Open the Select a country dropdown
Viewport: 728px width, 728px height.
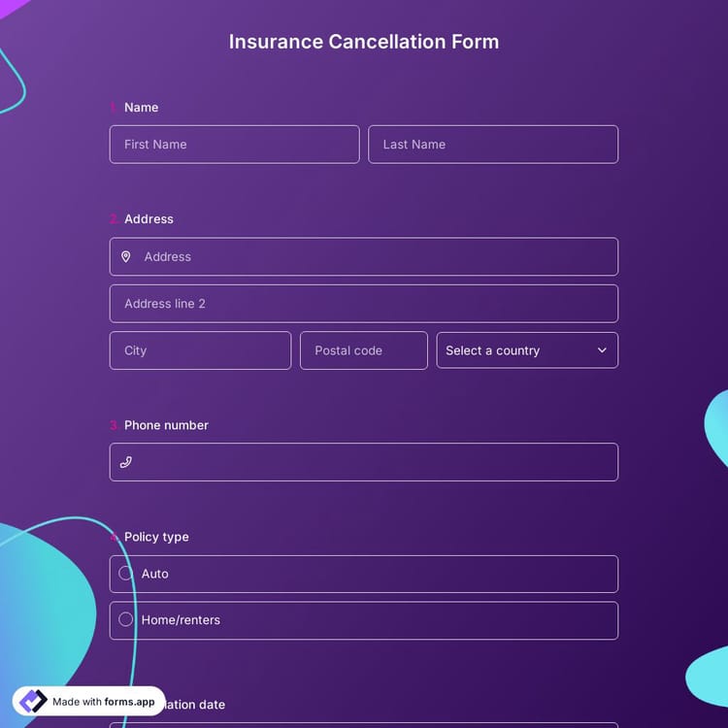[526, 350]
